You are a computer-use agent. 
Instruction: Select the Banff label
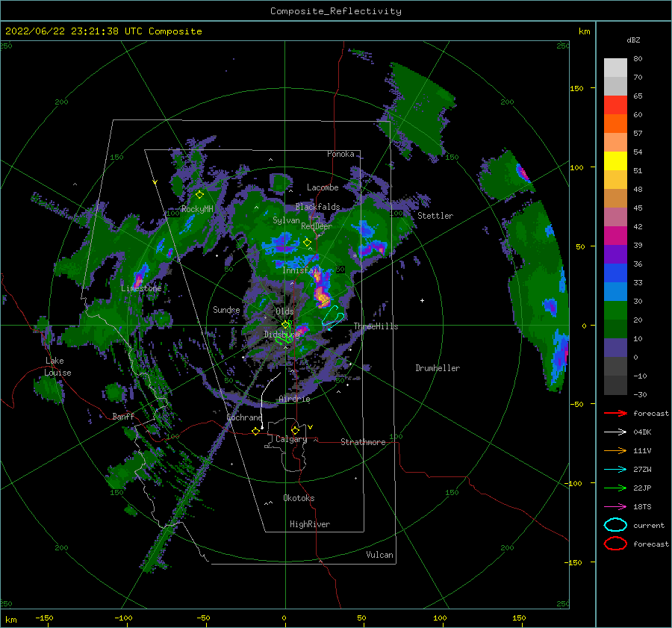[123, 416]
